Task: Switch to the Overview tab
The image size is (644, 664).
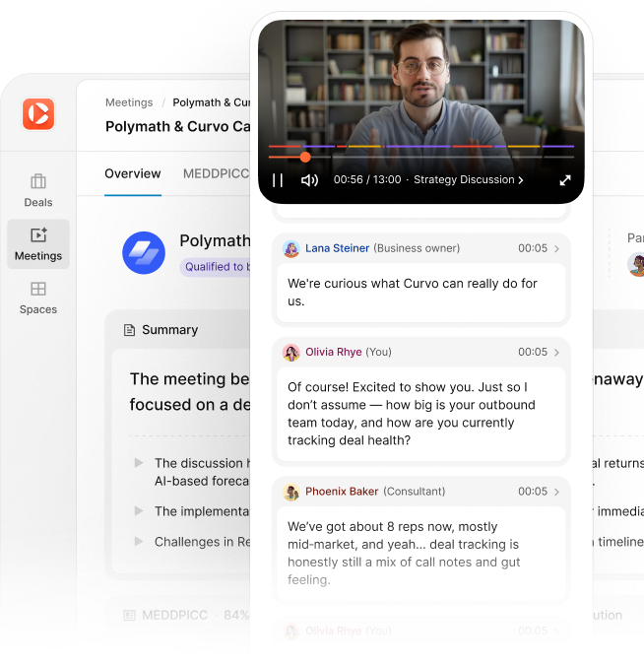Action: click(x=133, y=173)
